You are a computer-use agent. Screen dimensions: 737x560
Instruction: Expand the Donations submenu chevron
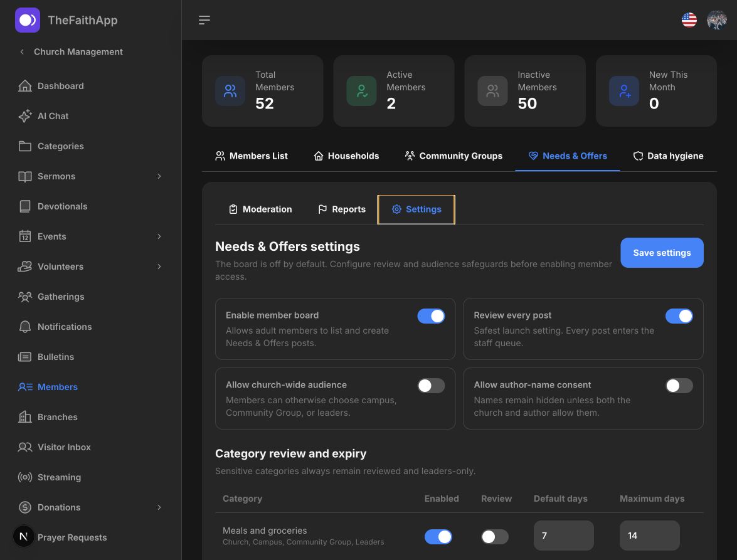(x=159, y=507)
